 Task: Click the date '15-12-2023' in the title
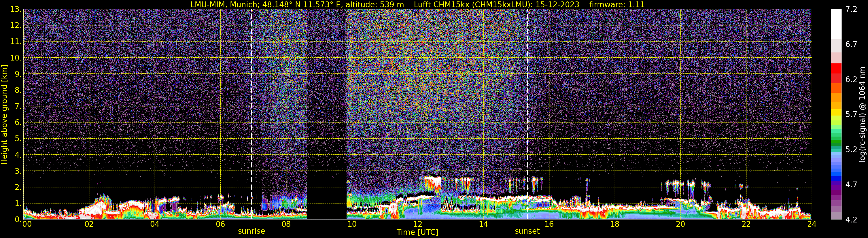coord(557,5)
